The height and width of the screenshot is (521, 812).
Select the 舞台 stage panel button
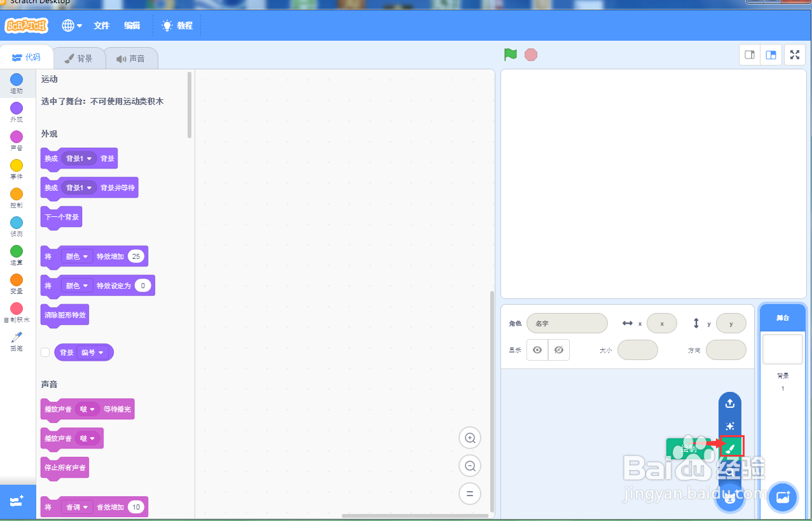782,317
